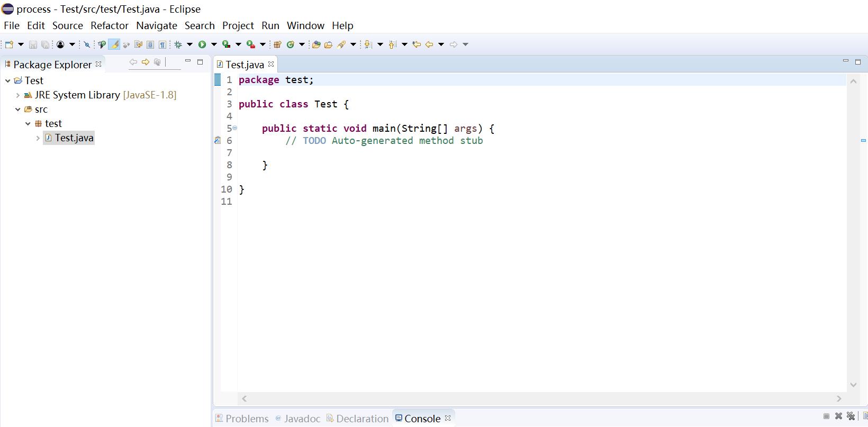Click editor vertical scrollbar up arrow

pos(853,81)
